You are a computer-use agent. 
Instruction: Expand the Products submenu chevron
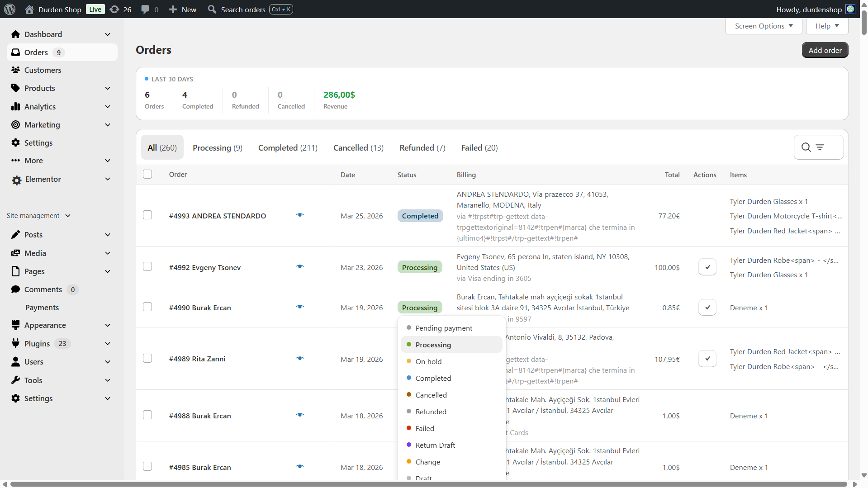(108, 89)
